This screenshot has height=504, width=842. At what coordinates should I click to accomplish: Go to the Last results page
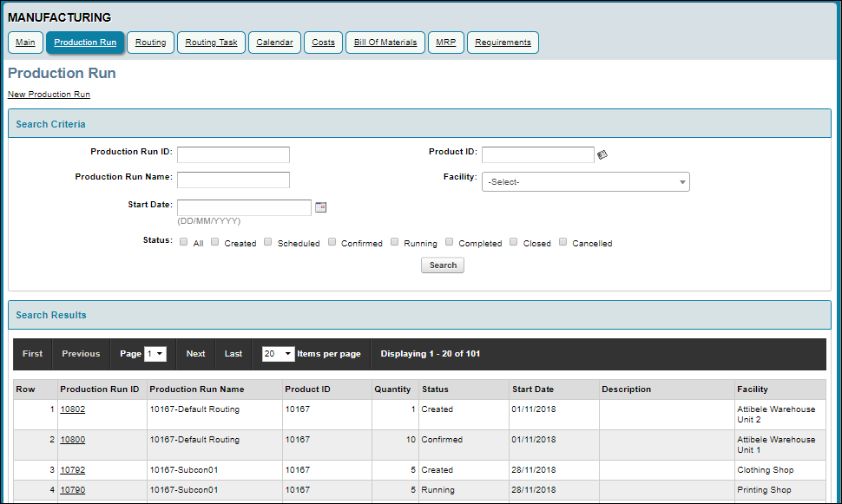[233, 354]
